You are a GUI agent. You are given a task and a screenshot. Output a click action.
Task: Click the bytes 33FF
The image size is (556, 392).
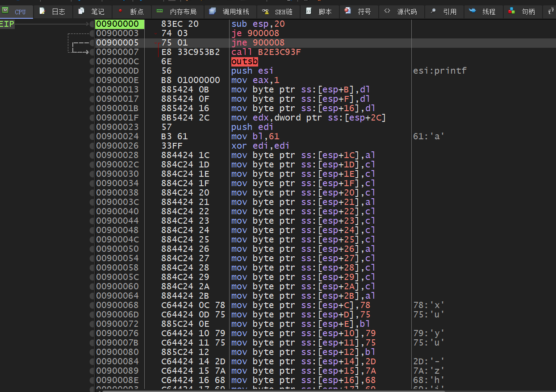tap(172, 146)
